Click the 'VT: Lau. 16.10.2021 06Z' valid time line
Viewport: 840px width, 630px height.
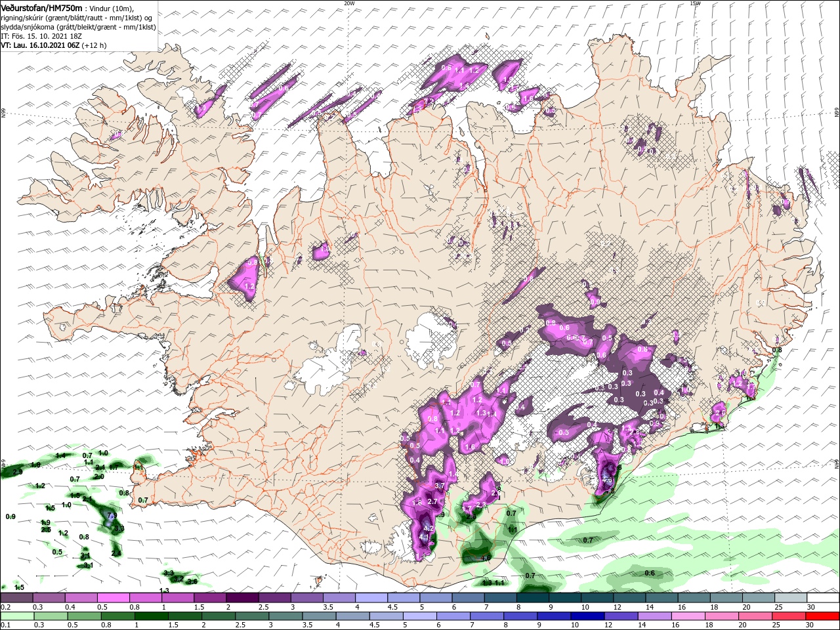pyautogui.click(x=39, y=45)
